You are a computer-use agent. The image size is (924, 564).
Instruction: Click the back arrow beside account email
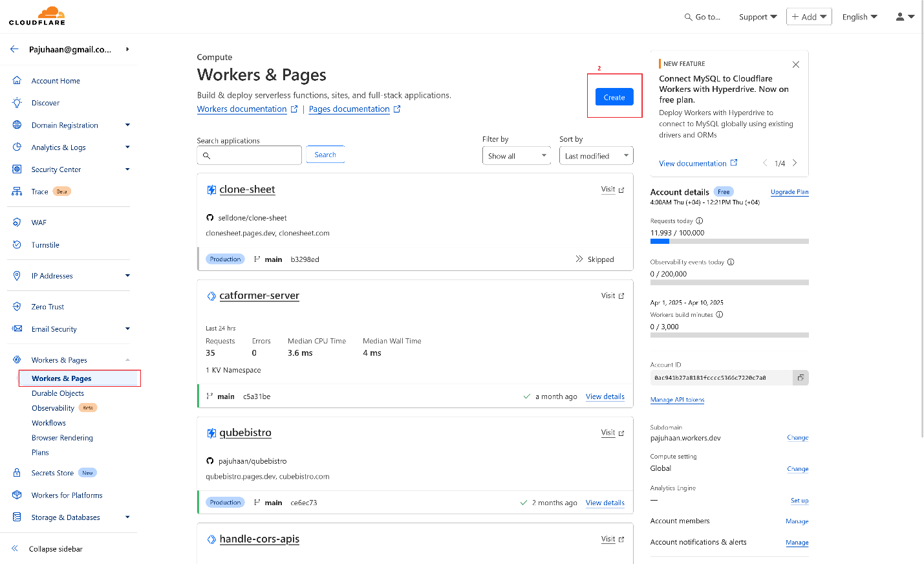coord(14,49)
